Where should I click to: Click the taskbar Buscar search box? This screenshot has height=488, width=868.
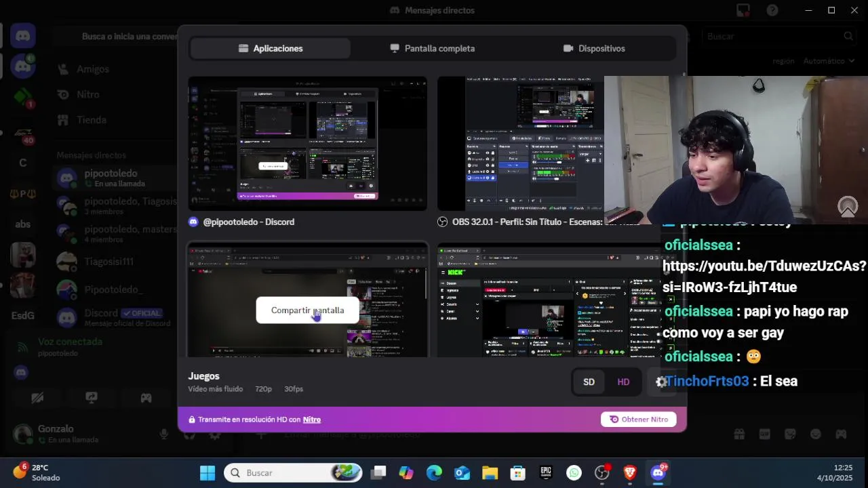click(293, 472)
